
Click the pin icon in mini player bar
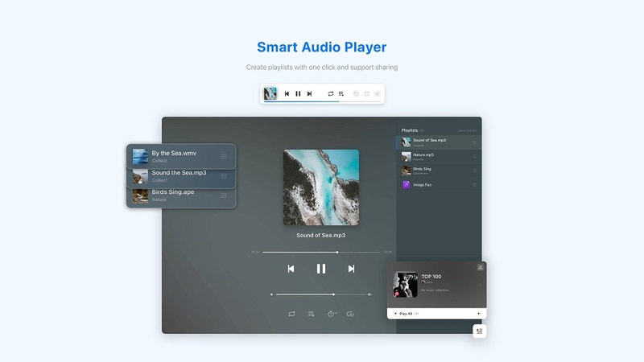[x=356, y=93]
